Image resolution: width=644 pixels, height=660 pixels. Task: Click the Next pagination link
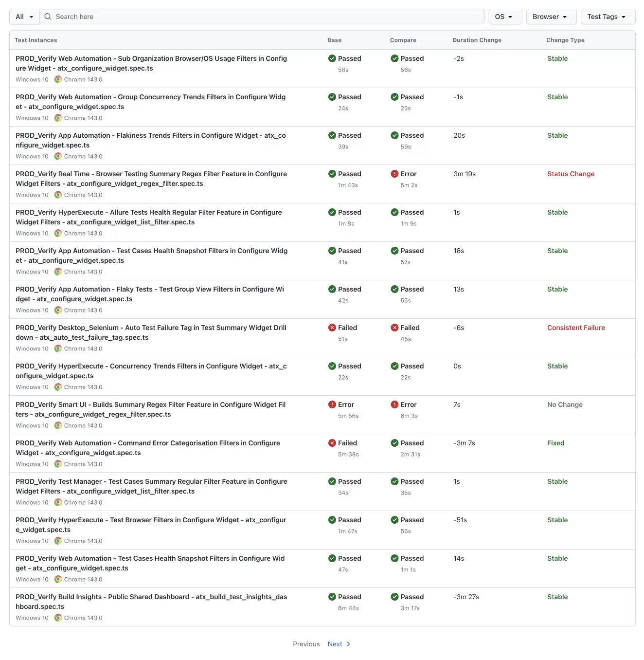coord(335,643)
